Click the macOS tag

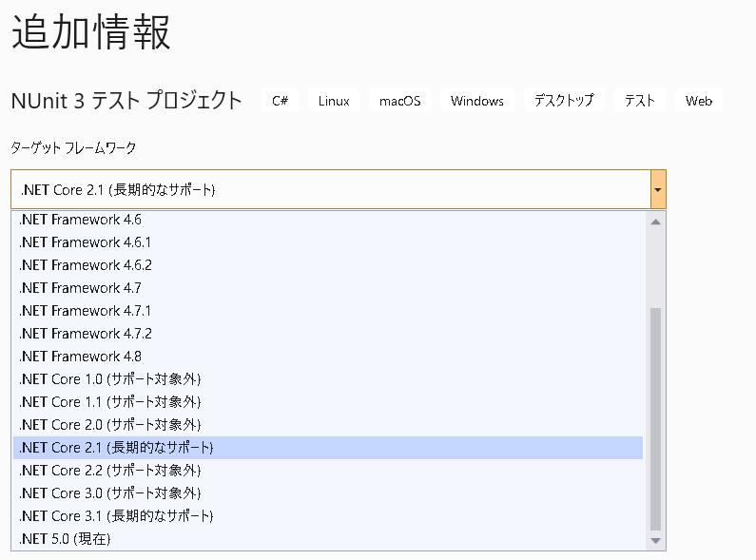[399, 101]
